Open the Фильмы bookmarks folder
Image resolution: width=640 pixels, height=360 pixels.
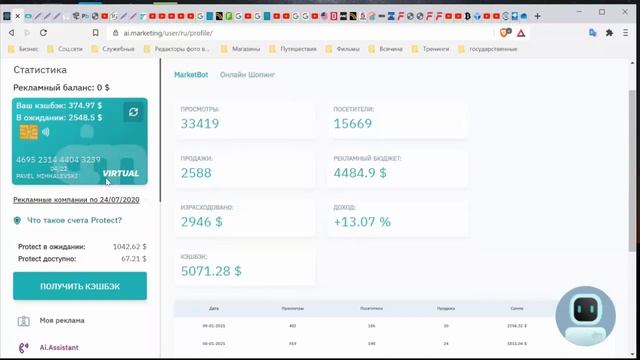coord(343,49)
